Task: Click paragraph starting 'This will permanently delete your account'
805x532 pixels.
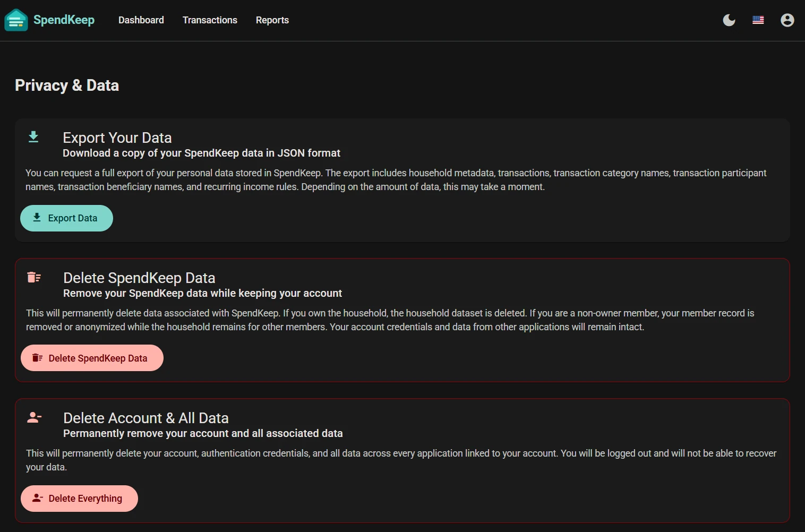Action: [x=401, y=460]
